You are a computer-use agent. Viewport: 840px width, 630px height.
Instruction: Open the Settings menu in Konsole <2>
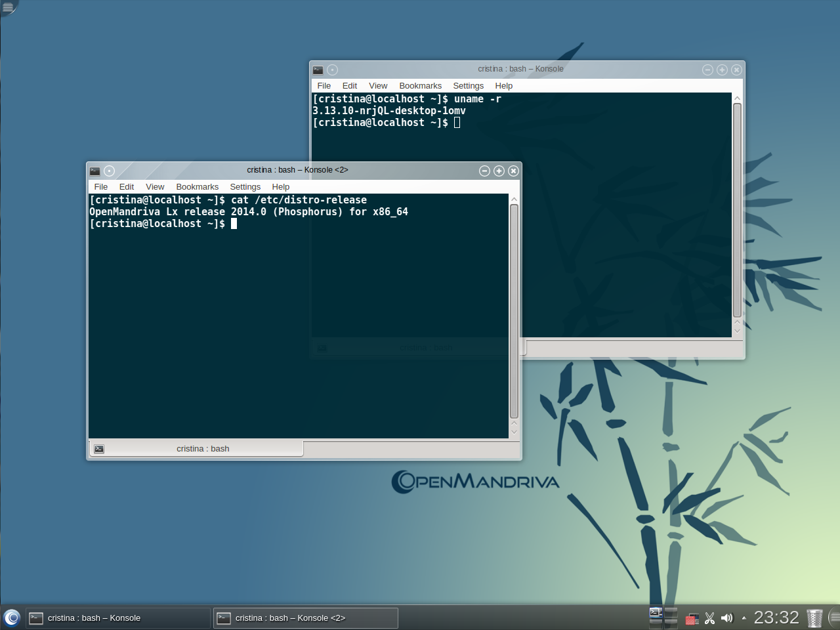point(245,187)
